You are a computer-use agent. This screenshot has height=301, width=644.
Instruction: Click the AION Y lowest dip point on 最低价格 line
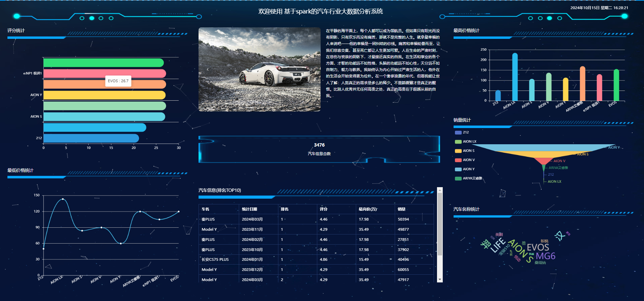(121, 243)
